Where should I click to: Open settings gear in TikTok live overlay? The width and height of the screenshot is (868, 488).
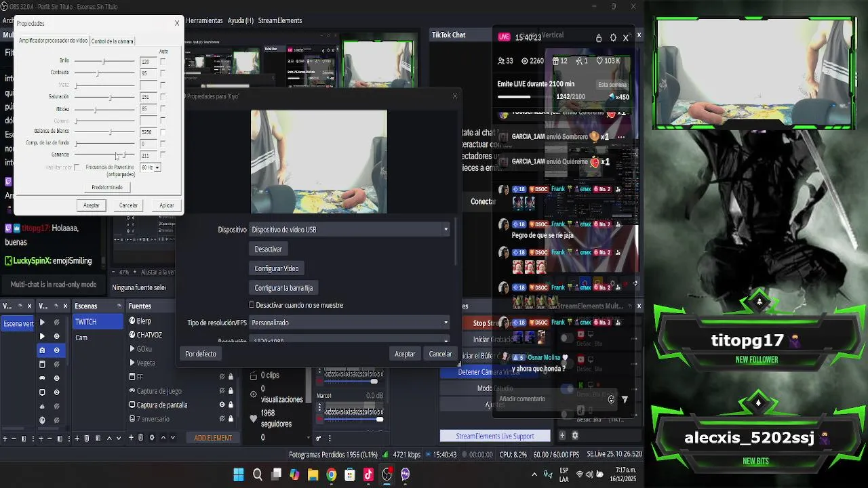[x=613, y=38]
